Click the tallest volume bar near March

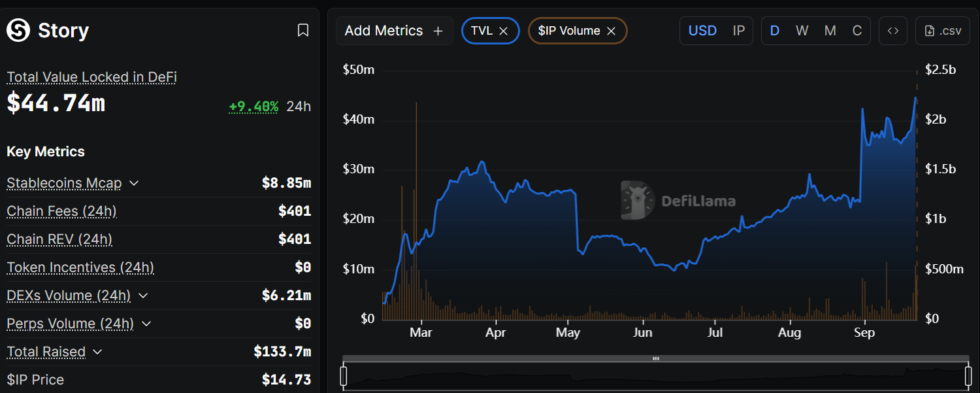(416, 211)
